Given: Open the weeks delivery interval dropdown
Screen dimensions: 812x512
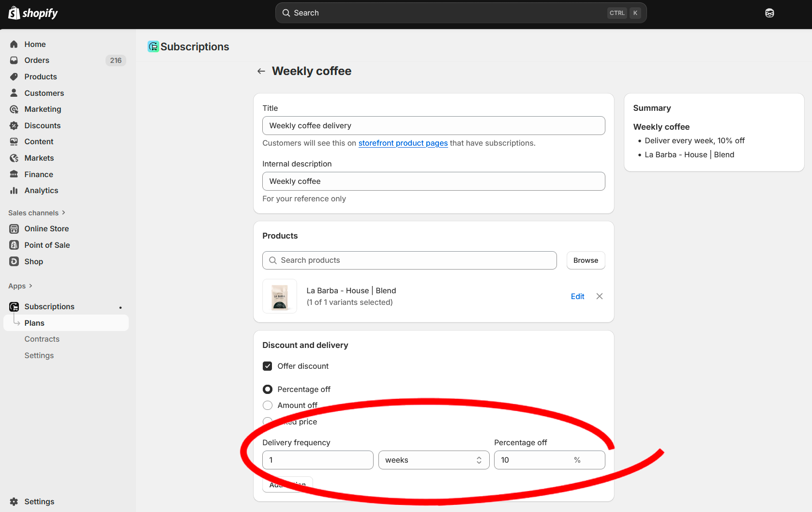Looking at the screenshot, I should 434,460.
